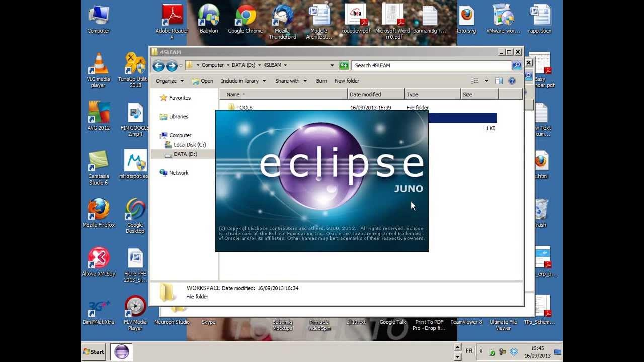Open the recent pages dropdown beside Forward
The height and width of the screenshot is (362, 644).
pos(181,65)
